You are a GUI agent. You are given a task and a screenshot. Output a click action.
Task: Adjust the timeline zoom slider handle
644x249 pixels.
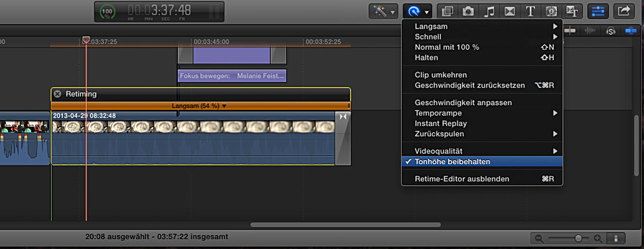coord(579,238)
